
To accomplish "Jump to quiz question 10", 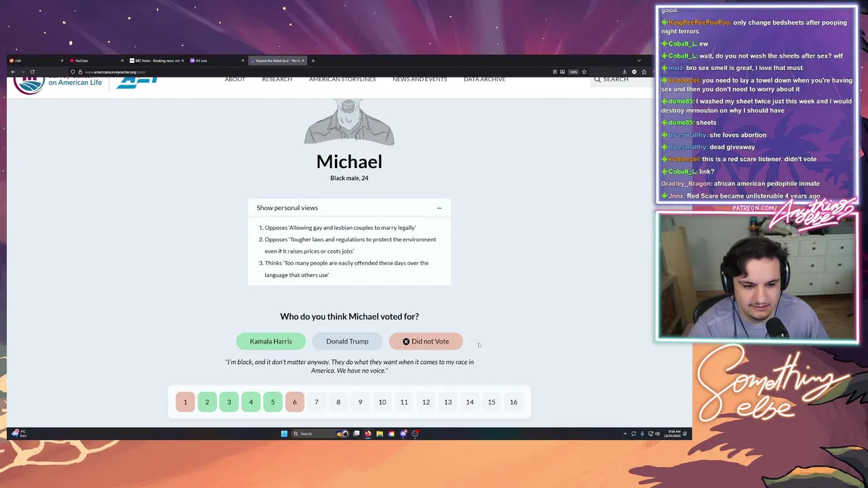I will tap(382, 402).
